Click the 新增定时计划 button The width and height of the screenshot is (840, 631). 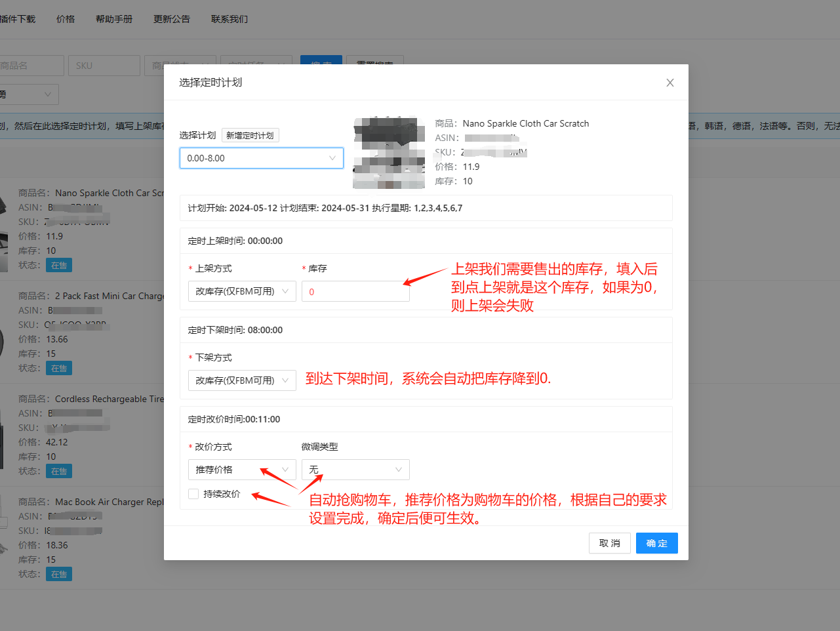pos(250,135)
